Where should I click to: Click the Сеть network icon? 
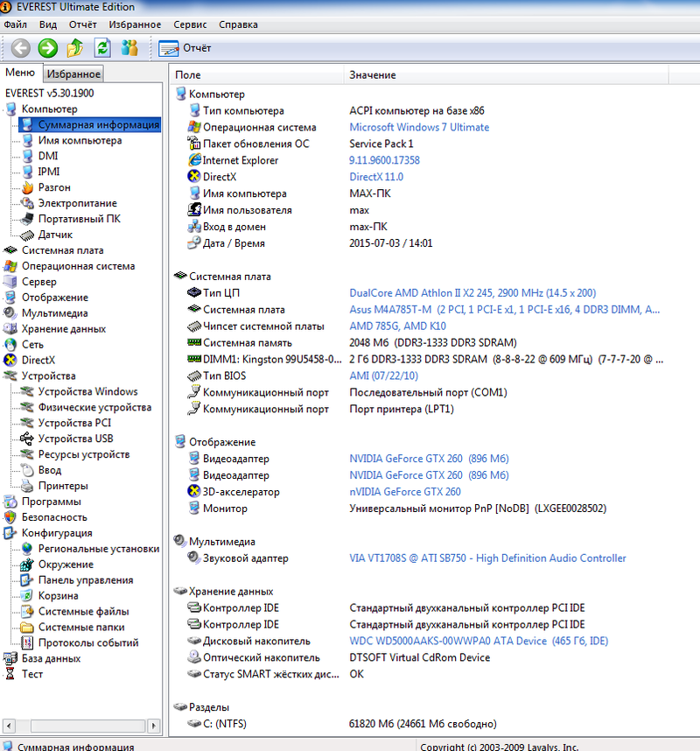pos(10,344)
